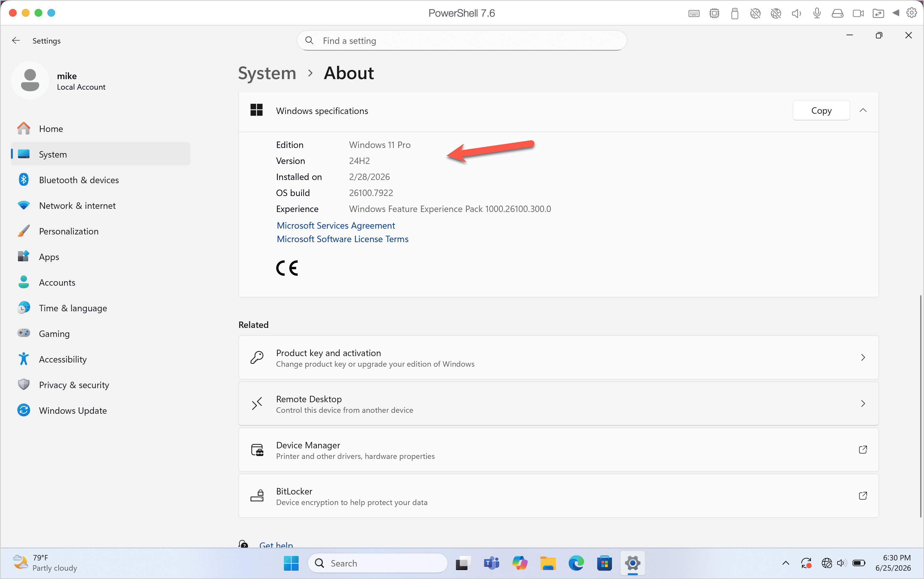Open the Windows Start menu

[x=291, y=563]
